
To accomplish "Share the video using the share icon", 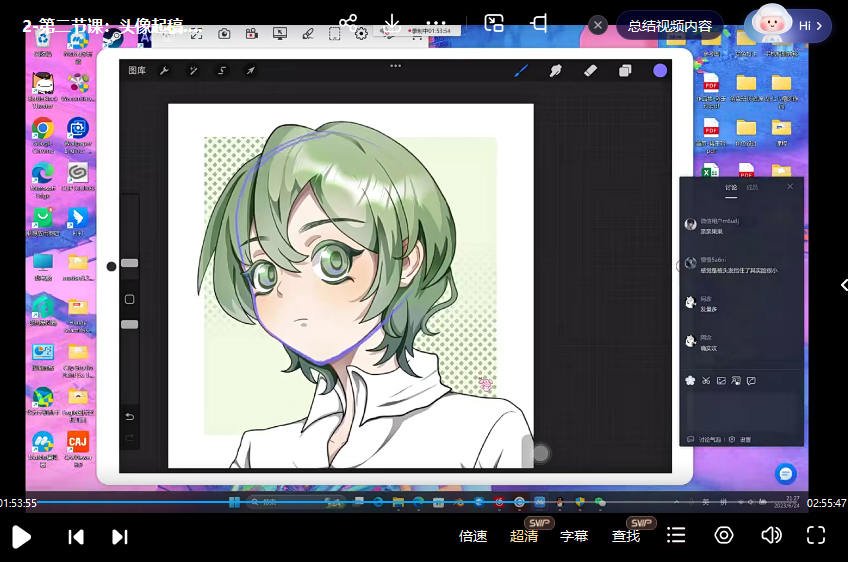I will tap(348, 23).
